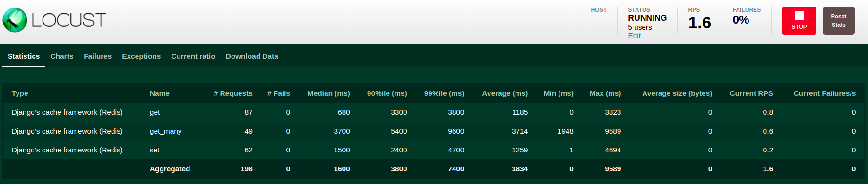Sort by the Median (ms) column header
The image size is (868, 184).
point(329,93)
